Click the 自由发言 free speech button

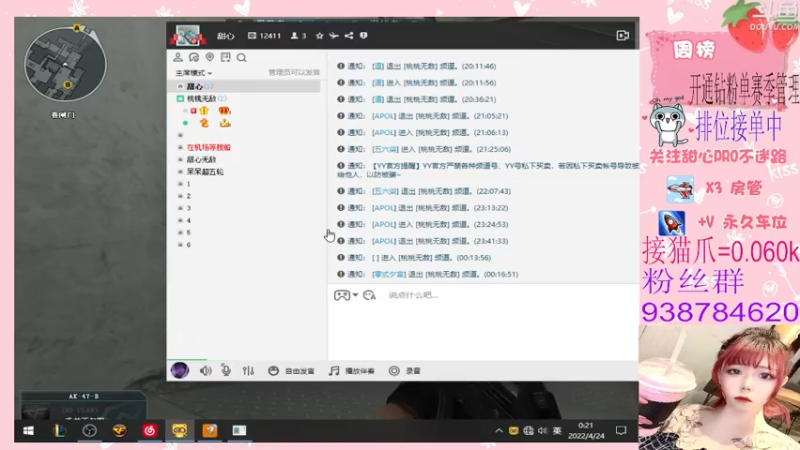[x=291, y=371]
